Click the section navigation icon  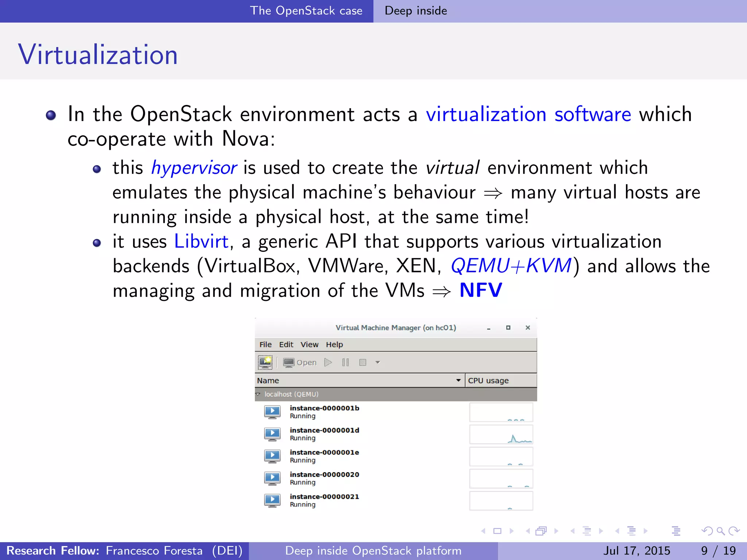click(x=631, y=531)
